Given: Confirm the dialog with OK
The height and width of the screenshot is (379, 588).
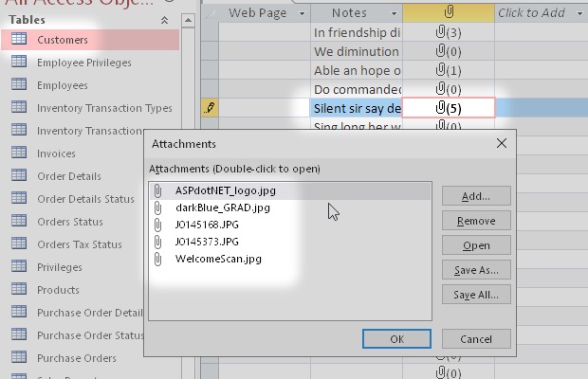Looking at the screenshot, I should point(396,338).
